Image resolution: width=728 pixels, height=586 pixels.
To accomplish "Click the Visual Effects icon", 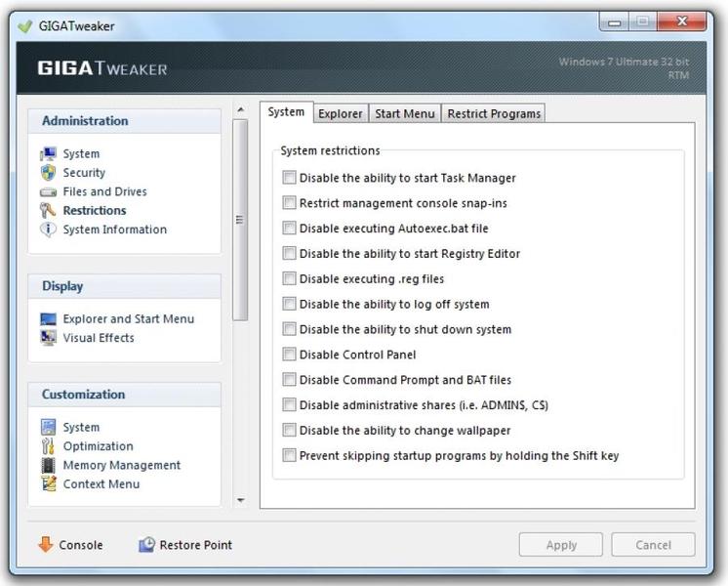I will [x=48, y=338].
